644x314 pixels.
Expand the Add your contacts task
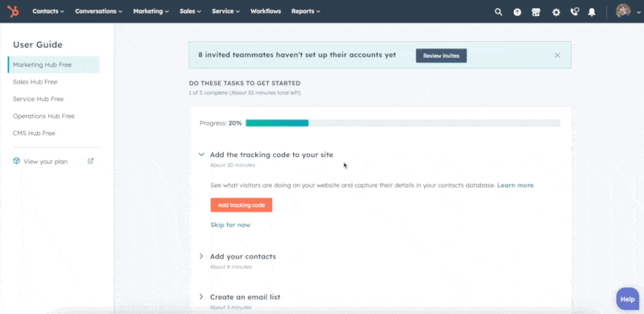(x=201, y=256)
